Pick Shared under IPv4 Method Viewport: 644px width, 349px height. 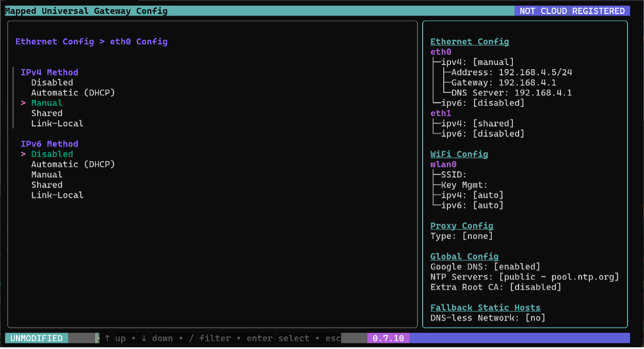click(46, 113)
